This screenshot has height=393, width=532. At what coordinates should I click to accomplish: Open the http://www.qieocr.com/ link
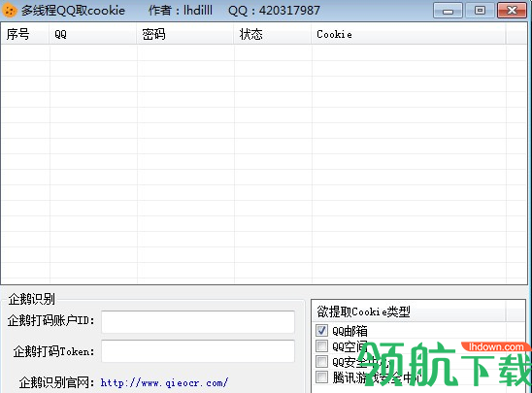(x=164, y=383)
